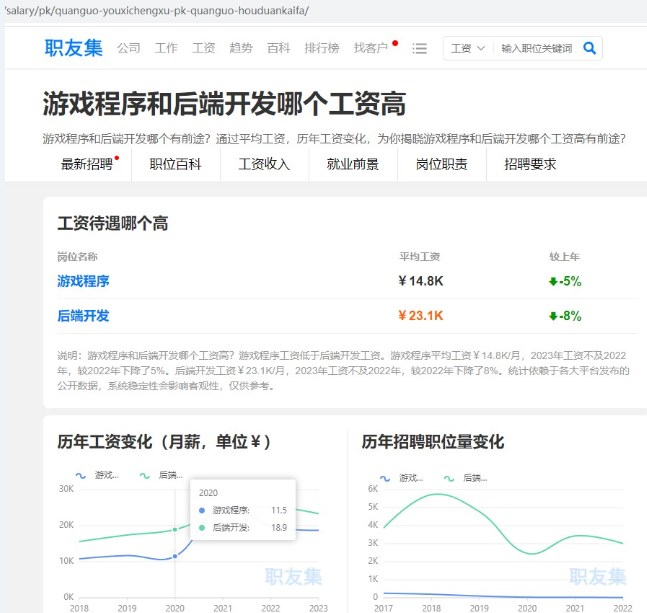The height and width of the screenshot is (613, 647).
Task: Open the 游戏程序 job link
Action: click(x=83, y=281)
